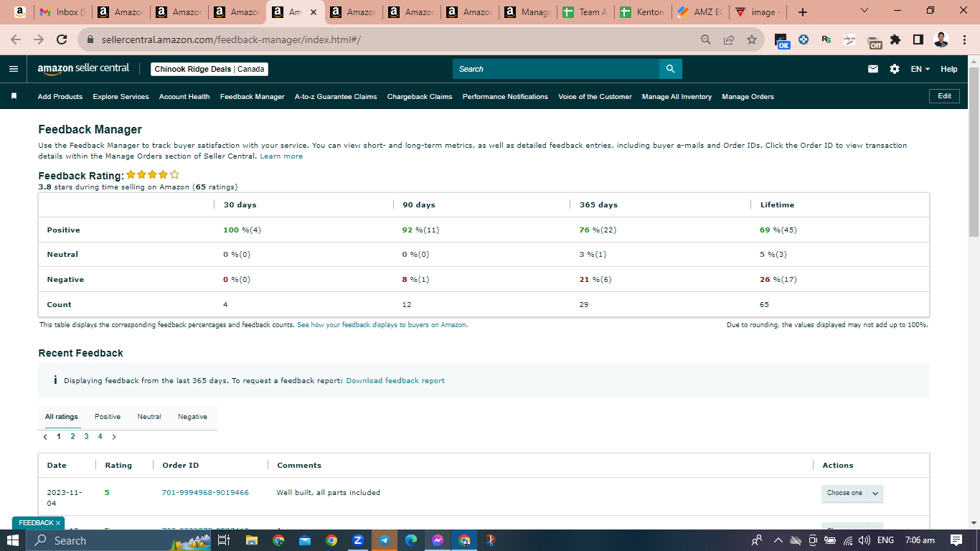The height and width of the screenshot is (551, 980).
Task: Open Task View on the taskbar
Action: [223, 540]
